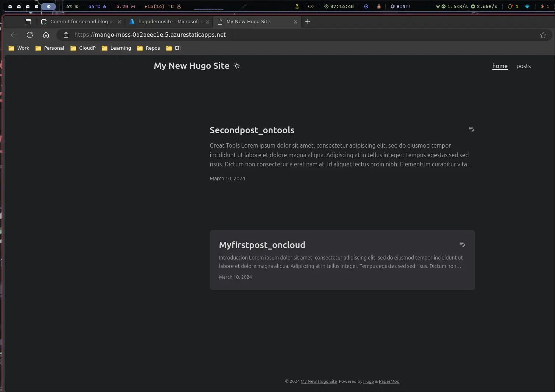555x392 pixels.
Task: Click the 07:16:40 clock in status bar
Action: [339, 7]
